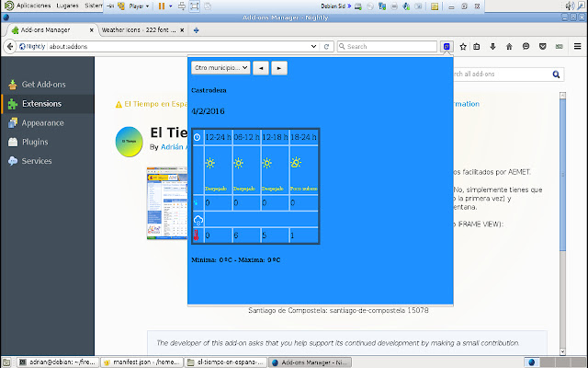The width and height of the screenshot is (588, 368).
Task: Close the Add-ons Manager tab
Action: 92,30
